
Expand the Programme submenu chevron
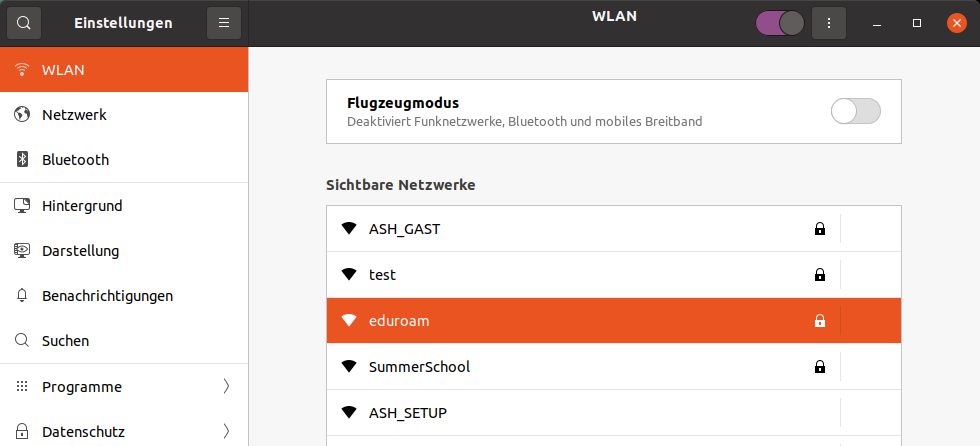point(226,387)
